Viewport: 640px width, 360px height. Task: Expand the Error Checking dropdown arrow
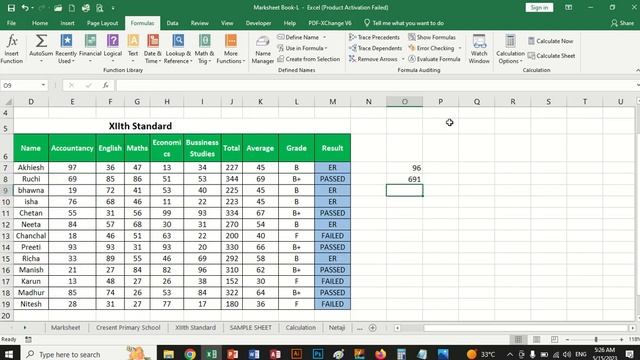click(x=460, y=48)
